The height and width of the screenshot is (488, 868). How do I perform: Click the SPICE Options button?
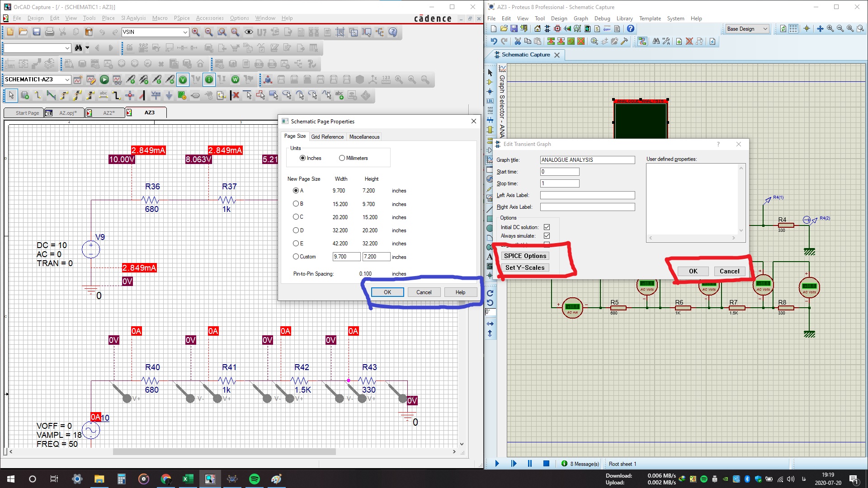(525, 256)
